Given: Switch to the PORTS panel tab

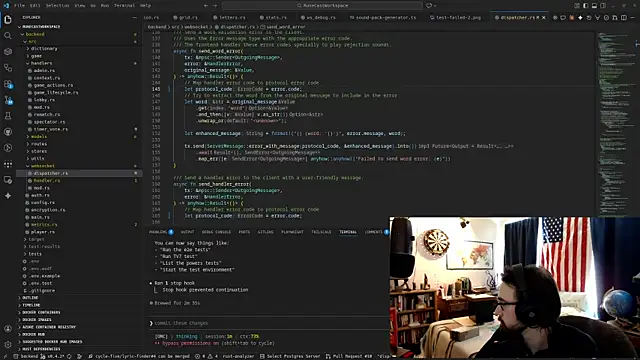Looking at the screenshot, I should pos(244,232).
